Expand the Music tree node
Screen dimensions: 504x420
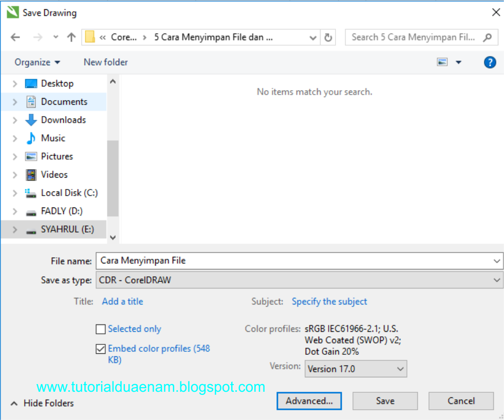15,139
